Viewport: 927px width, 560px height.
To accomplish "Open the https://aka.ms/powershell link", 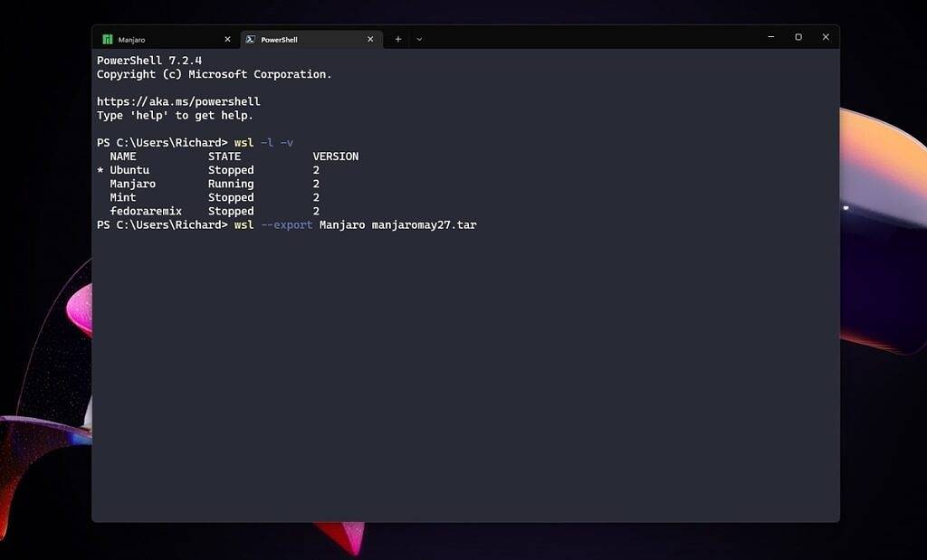I will click(x=178, y=101).
